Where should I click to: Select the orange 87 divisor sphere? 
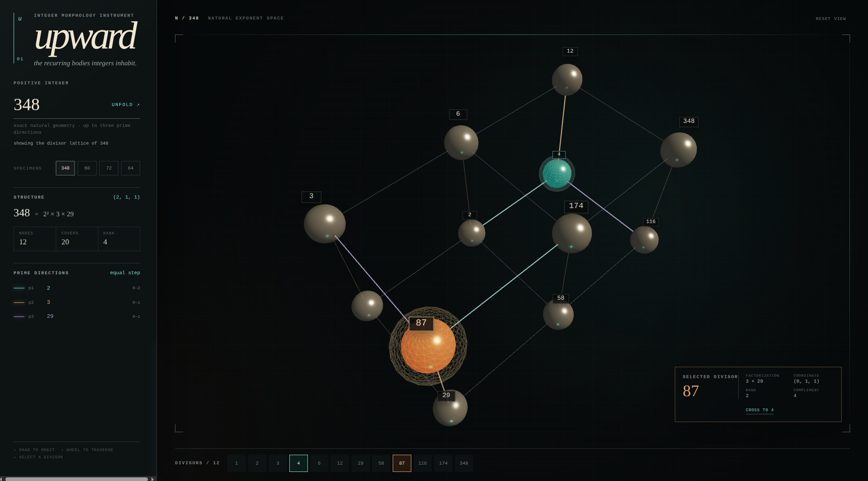[x=428, y=346]
